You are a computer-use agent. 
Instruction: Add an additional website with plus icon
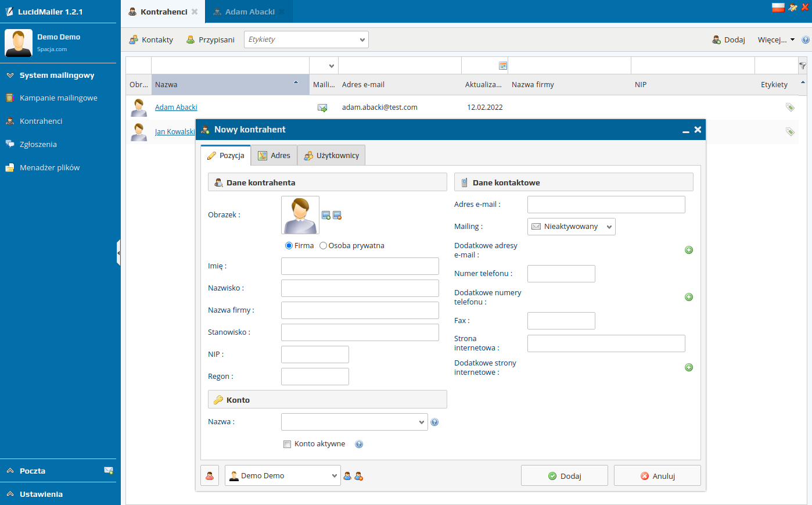point(689,367)
